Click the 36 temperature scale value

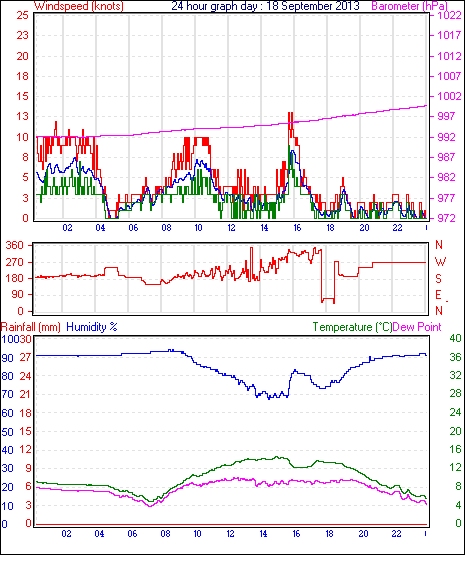pos(455,357)
